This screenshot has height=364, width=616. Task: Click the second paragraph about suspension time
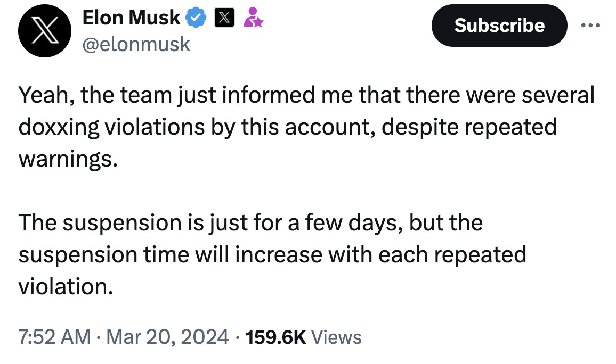(x=272, y=254)
